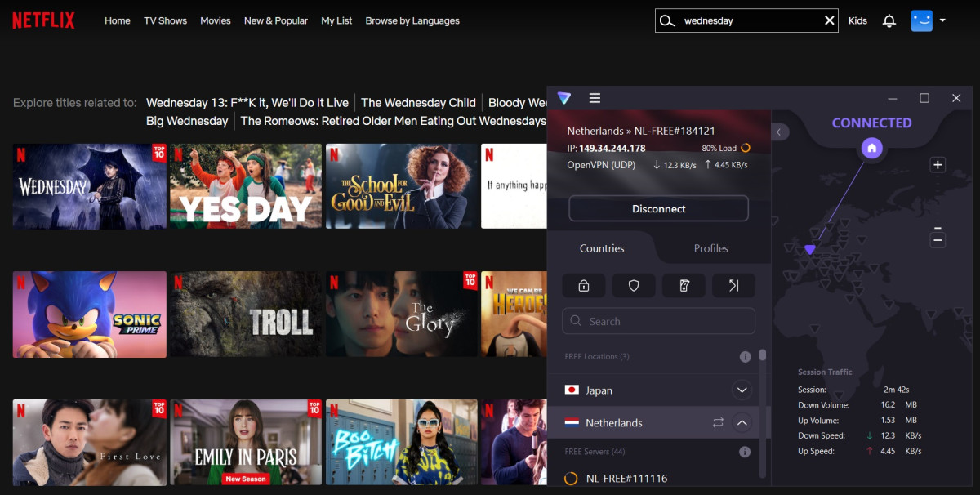Open related title "The Wednesday Child"
The image size is (980, 495).
pyautogui.click(x=418, y=103)
